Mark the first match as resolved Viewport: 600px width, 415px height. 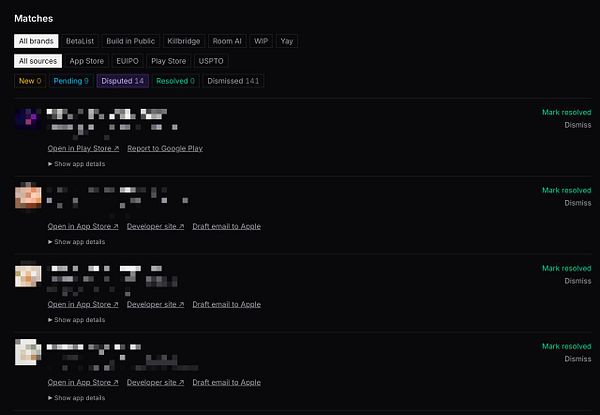point(566,112)
